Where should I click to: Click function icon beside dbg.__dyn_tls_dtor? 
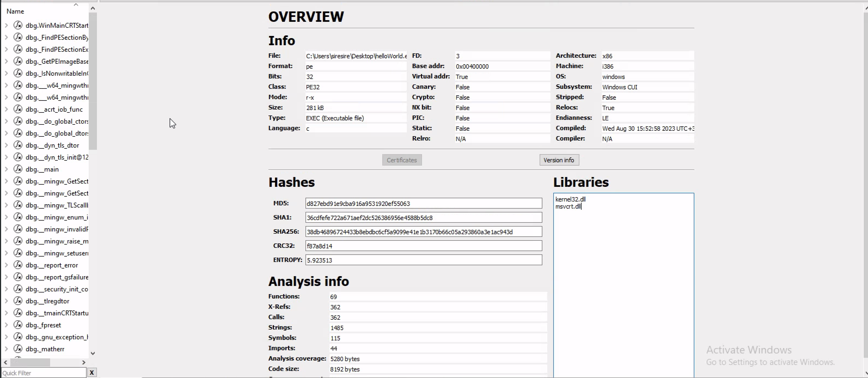point(18,145)
